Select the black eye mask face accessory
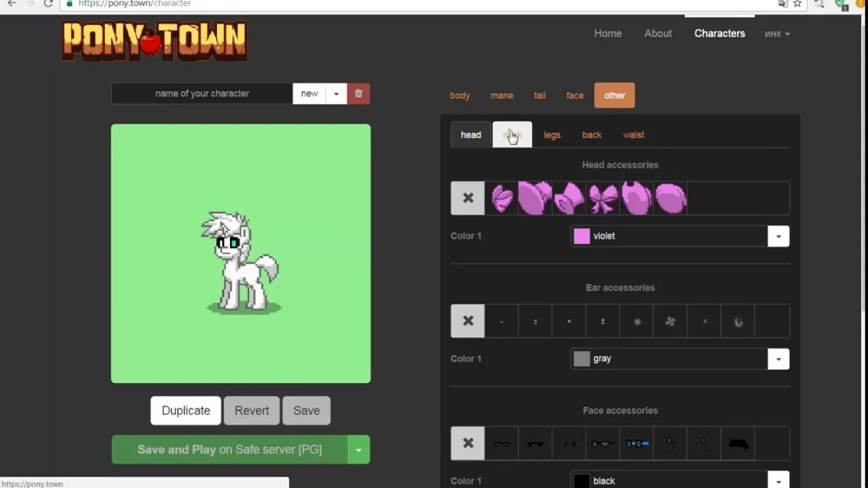Viewport: 868px width, 488px height. [x=738, y=443]
